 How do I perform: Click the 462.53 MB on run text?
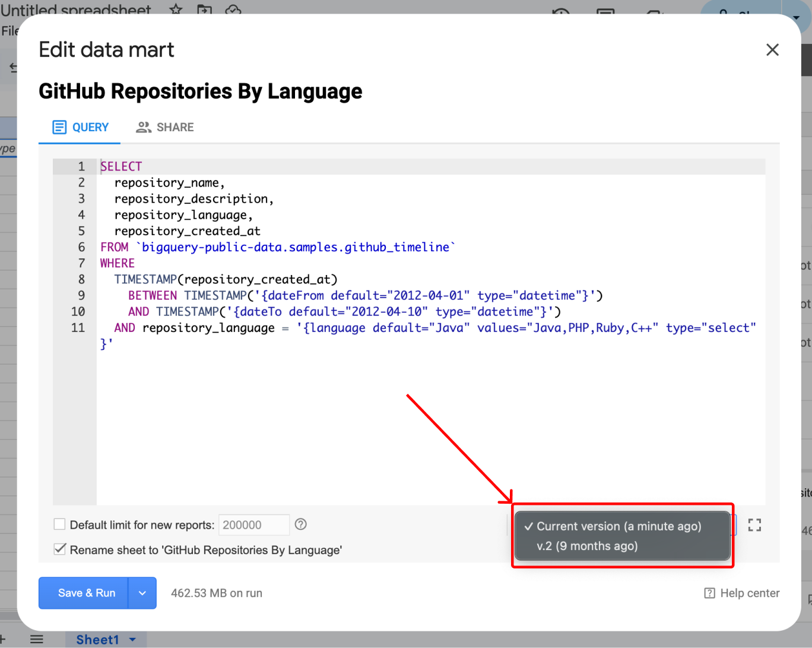[217, 593]
